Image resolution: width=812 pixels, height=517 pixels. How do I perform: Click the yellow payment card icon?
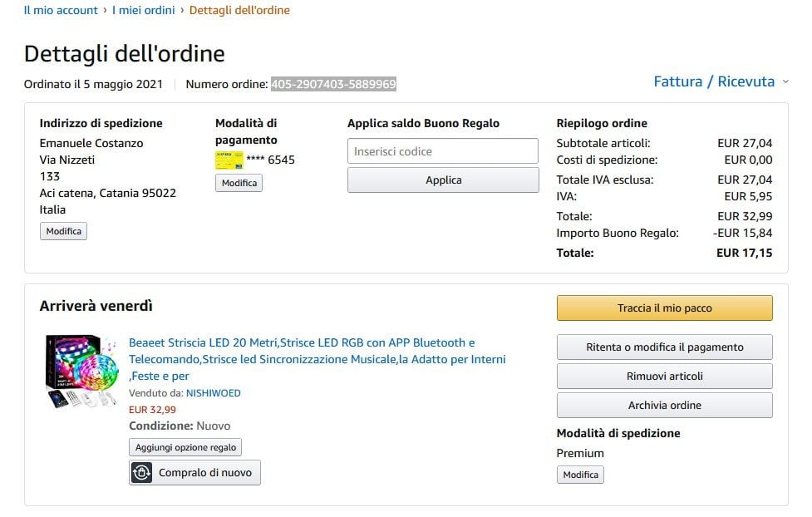229,160
